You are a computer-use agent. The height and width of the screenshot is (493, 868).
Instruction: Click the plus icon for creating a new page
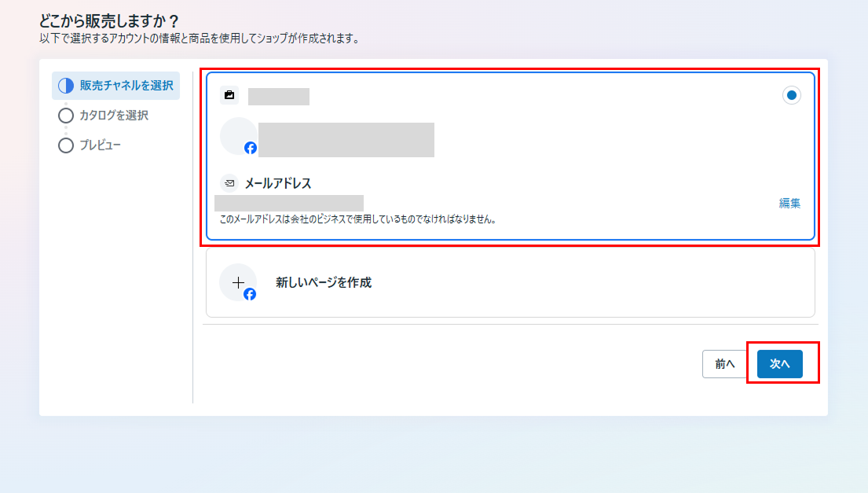[238, 282]
